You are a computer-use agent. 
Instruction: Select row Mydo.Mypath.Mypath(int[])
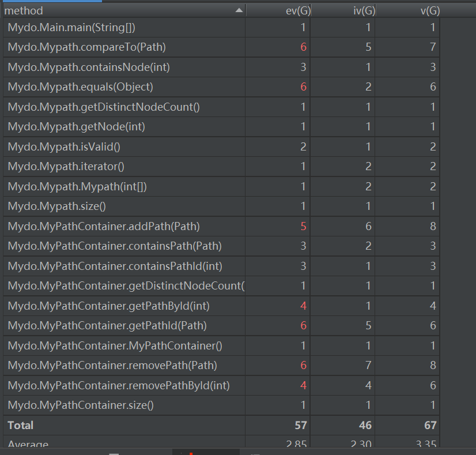click(221, 186)
